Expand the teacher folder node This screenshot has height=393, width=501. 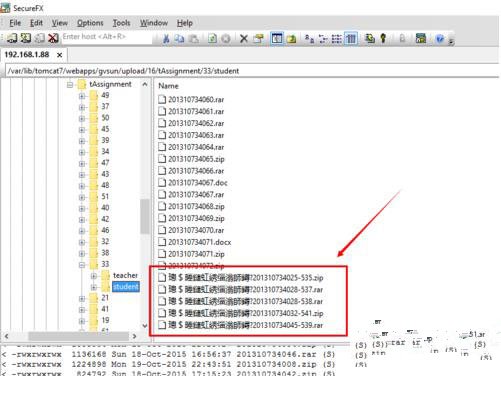pos(94,276)
